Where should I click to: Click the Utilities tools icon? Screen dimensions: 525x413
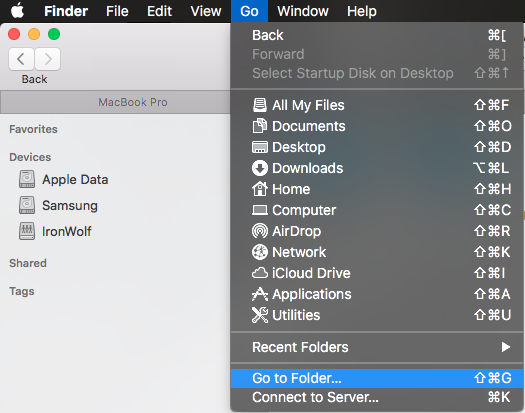pos(259,315)
